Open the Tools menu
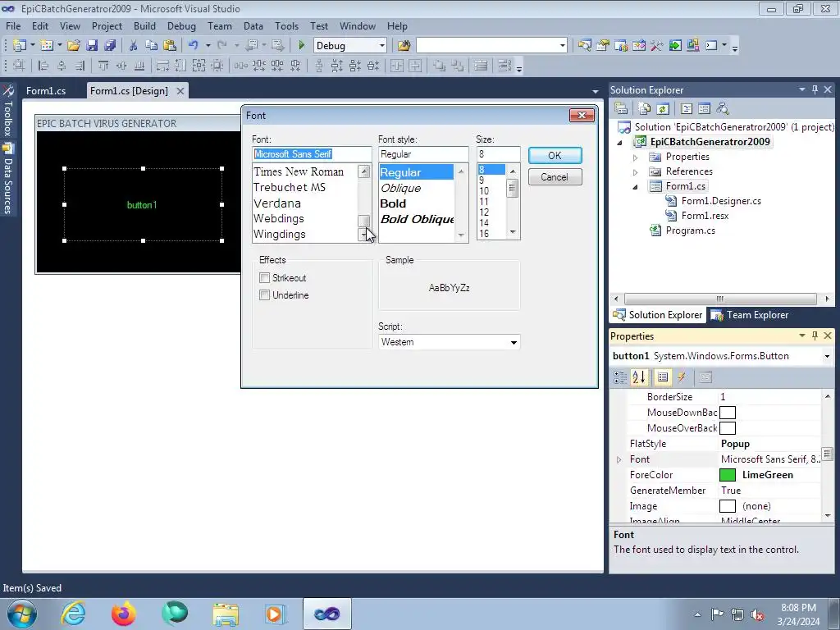This screenshot has height=630, width=840. coord(286,25)
